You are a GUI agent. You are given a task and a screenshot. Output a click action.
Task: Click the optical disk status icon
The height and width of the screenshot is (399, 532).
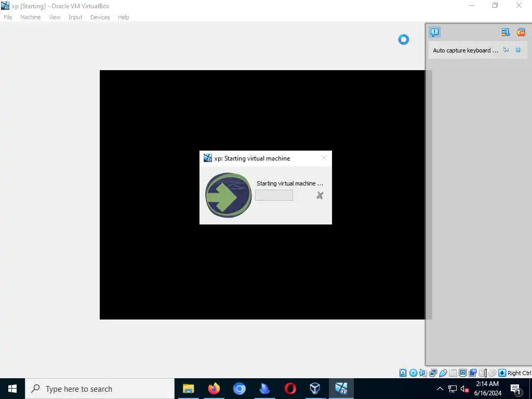coord(413,373)
